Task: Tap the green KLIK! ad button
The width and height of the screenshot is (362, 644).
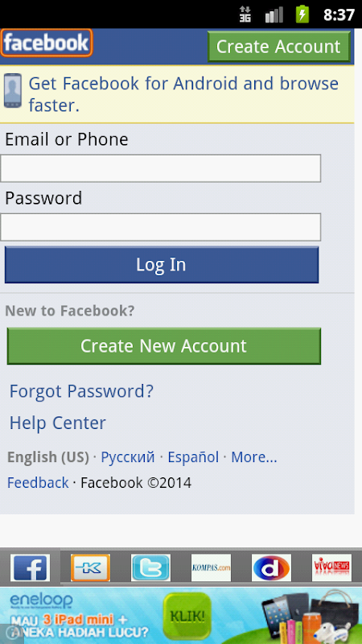Action: tap(187, 616)
